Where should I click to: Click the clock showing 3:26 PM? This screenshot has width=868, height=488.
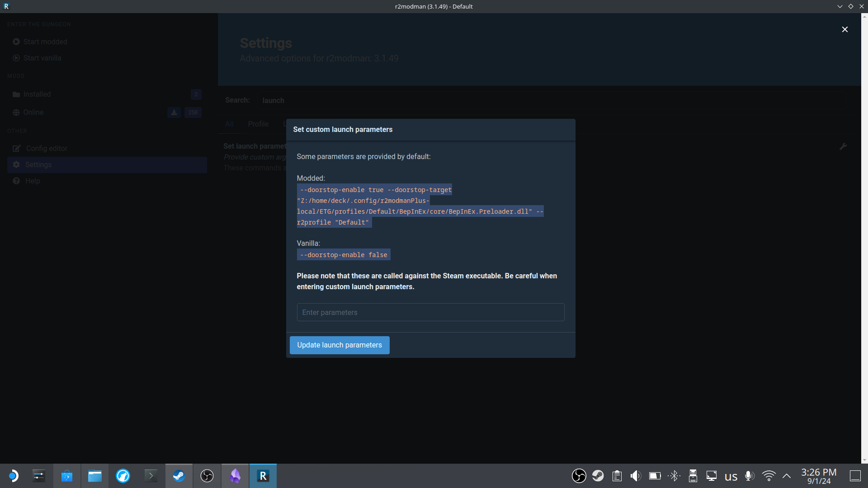819,476
